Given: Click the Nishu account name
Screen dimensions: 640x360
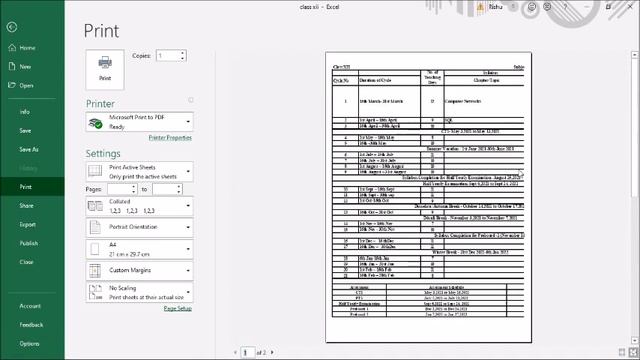Looking at the screenshot, I should click(496, 7).
